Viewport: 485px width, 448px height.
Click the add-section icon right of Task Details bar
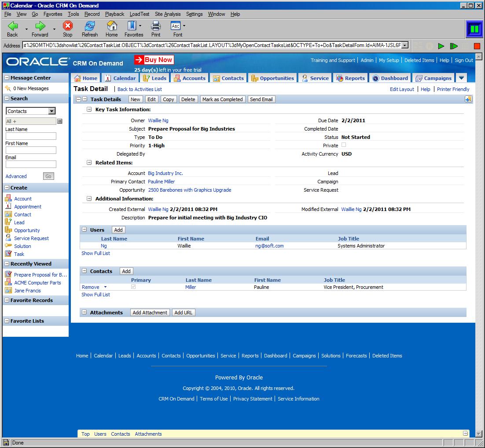468,99
